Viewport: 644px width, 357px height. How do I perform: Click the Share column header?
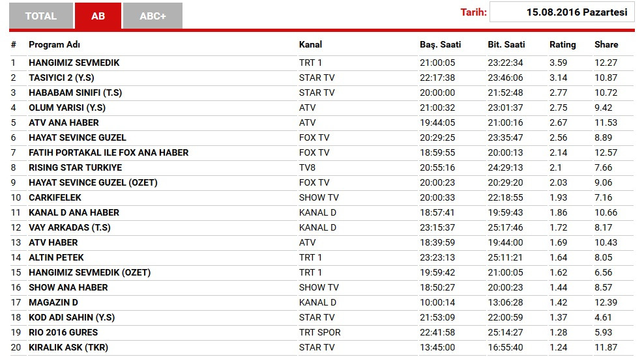[x=606, y=44]
